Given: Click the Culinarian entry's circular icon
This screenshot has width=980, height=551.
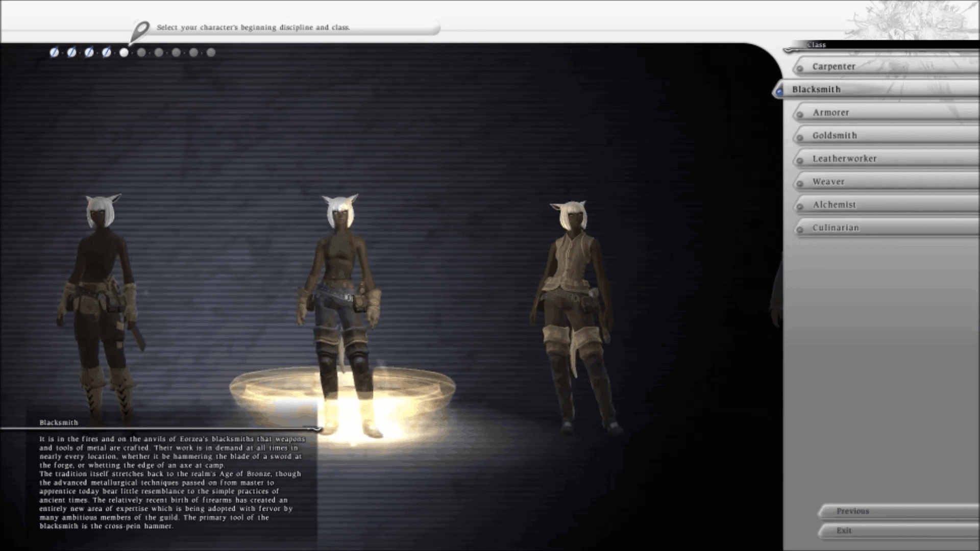Looking at the screenshot, I should click(799, 228).
